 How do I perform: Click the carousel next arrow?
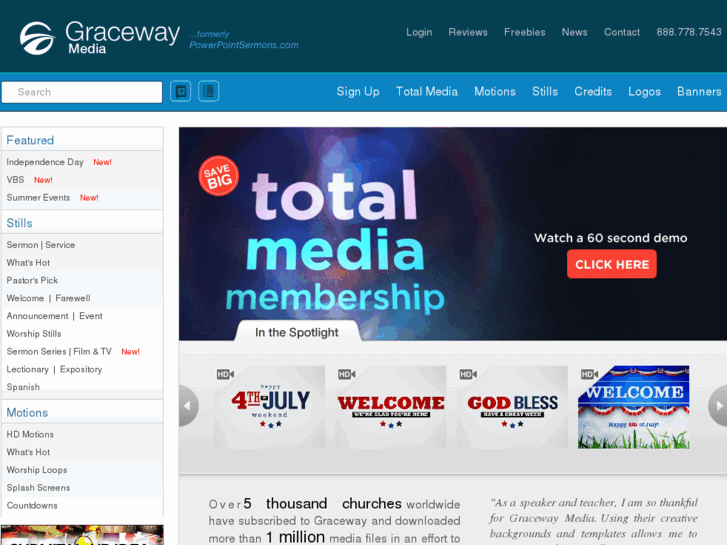[718, 406]
